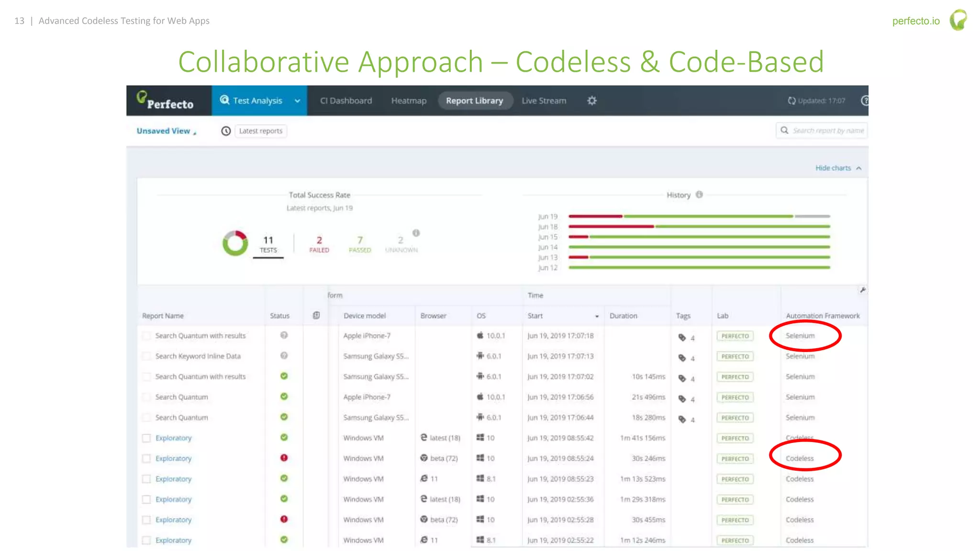Screen dimensions: 980x551
Task: Open the Latest reports filter
Action: pyautogui.click(x=261, y=131)
